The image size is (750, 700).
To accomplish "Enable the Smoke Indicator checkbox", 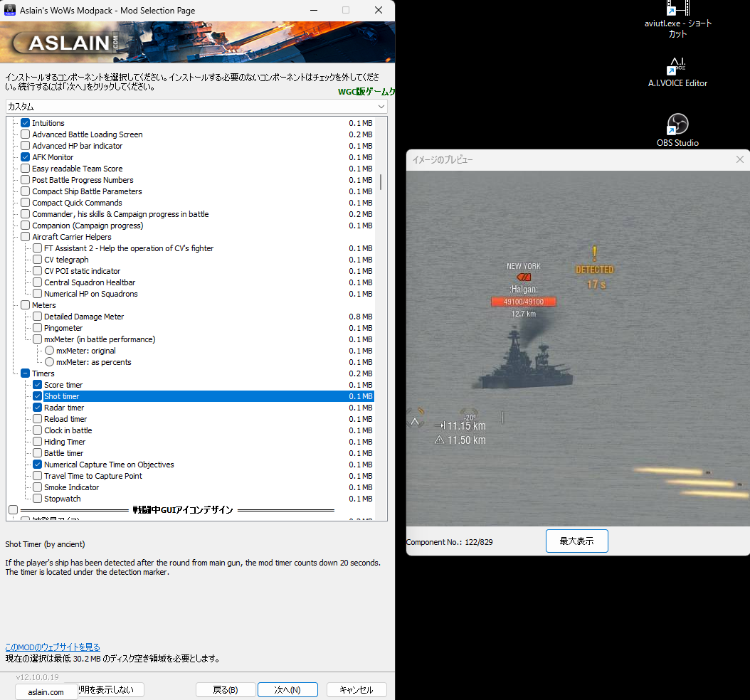I will pos(36,487).
